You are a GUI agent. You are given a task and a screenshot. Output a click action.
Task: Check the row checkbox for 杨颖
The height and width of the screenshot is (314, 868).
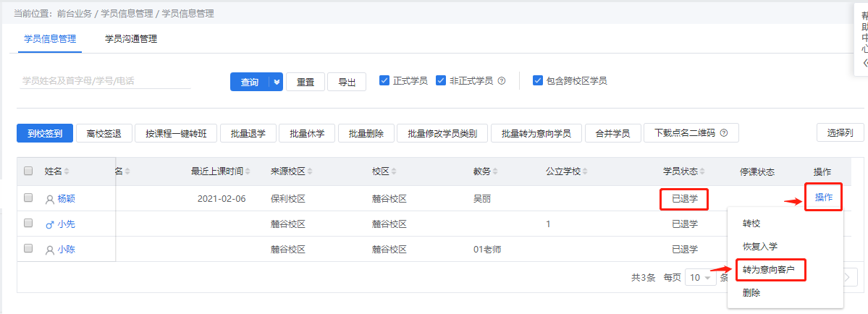[28, 198]
